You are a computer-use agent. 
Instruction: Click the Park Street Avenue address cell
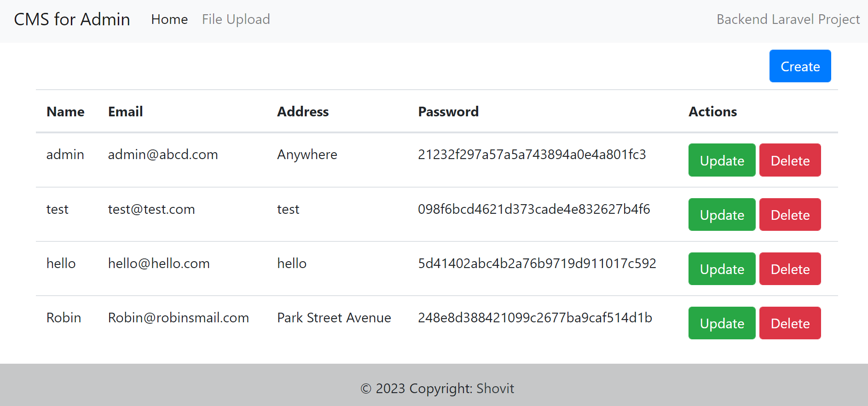(x=334, y=318)
